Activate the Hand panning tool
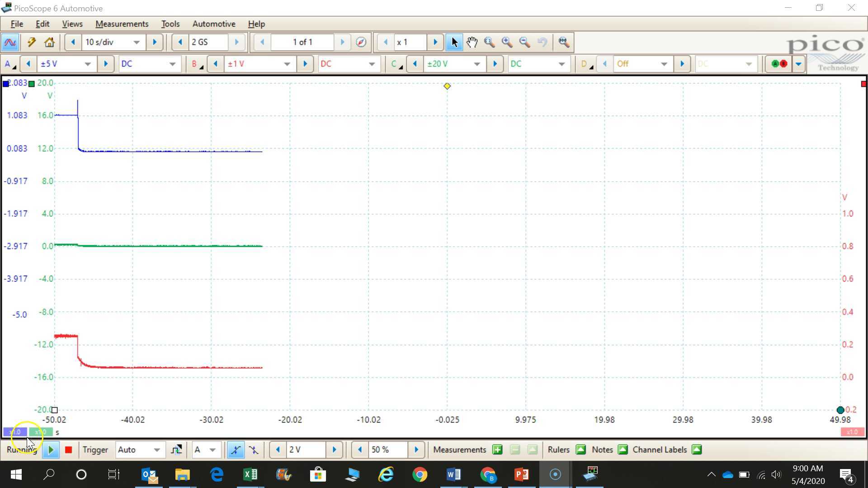 click(x=472, y=42)
